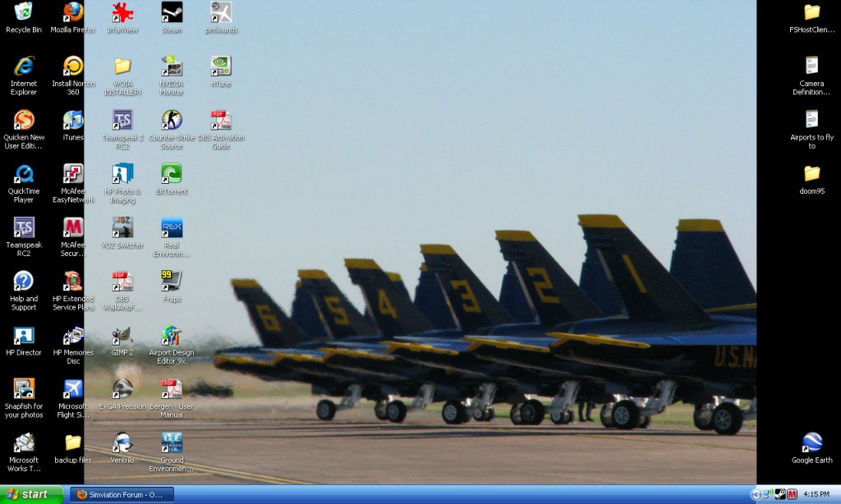841x504 pixels.
Task: Select the doom95 folder
Action: click(x=811, y=174)
